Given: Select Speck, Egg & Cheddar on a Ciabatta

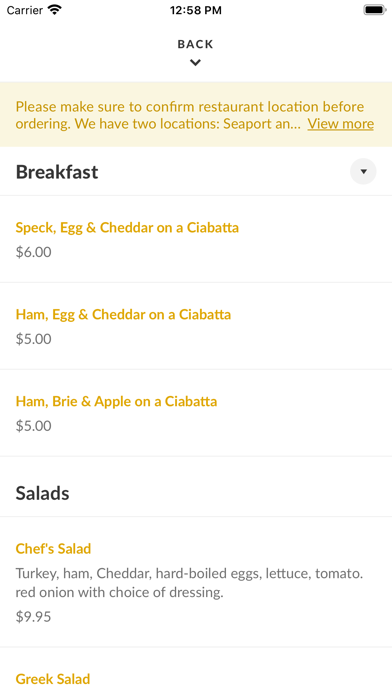Looking at the screenshot, I should [x=196, y=239].
